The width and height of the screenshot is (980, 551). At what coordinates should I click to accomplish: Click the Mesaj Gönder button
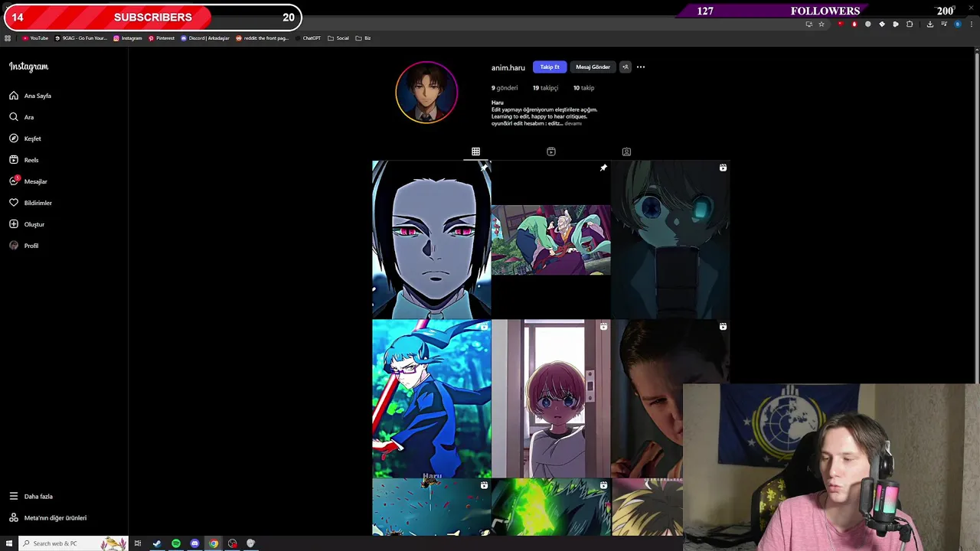[593, 67]
